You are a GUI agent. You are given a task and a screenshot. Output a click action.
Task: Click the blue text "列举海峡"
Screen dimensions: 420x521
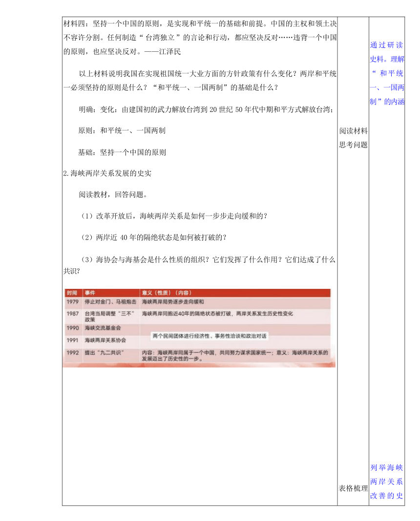pyautogui.click(x=387, y=468)
